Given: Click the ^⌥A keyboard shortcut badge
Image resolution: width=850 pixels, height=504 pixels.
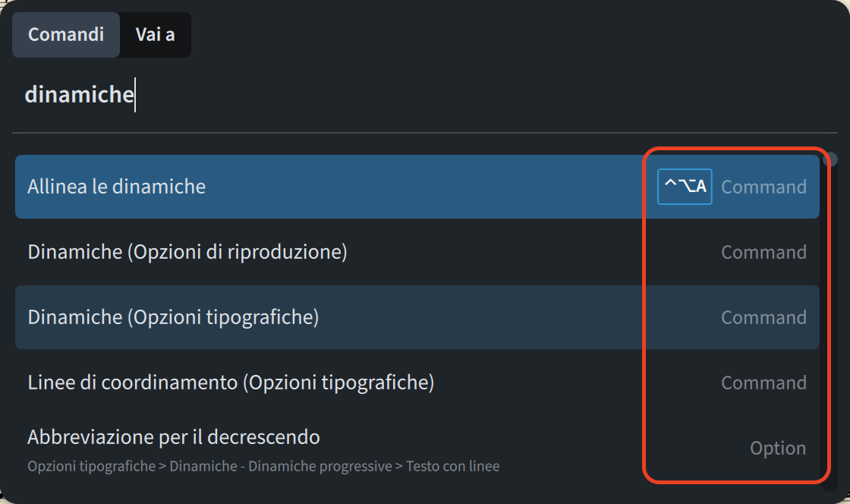Looking at the screenshot, I should (x=685, y=187).
